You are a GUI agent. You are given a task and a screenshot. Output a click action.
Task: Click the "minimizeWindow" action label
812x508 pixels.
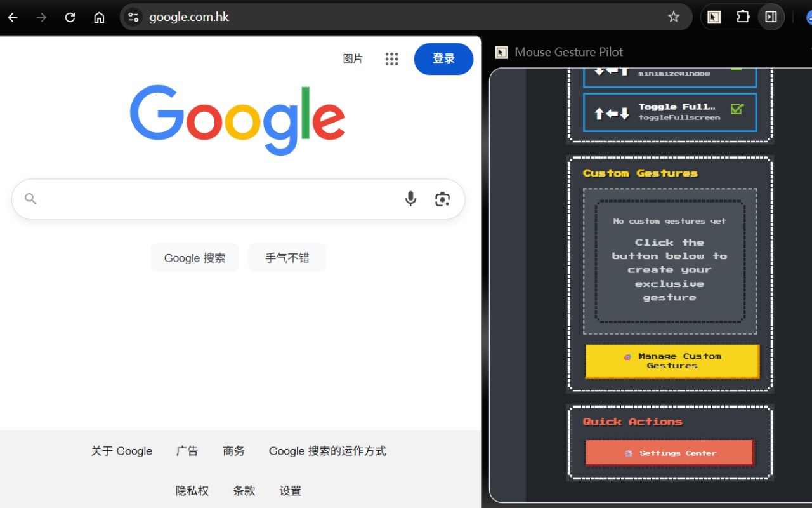(674, 74)
